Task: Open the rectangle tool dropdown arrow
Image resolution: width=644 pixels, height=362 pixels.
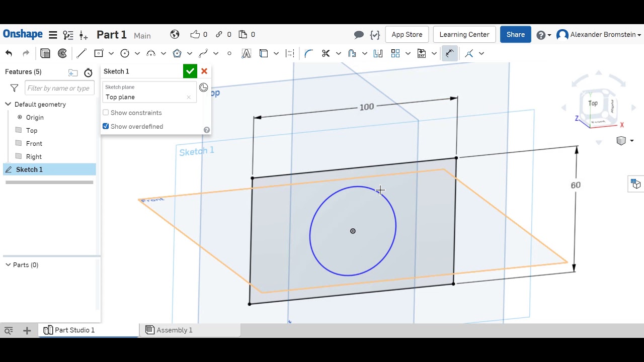Action: [111, 53]
